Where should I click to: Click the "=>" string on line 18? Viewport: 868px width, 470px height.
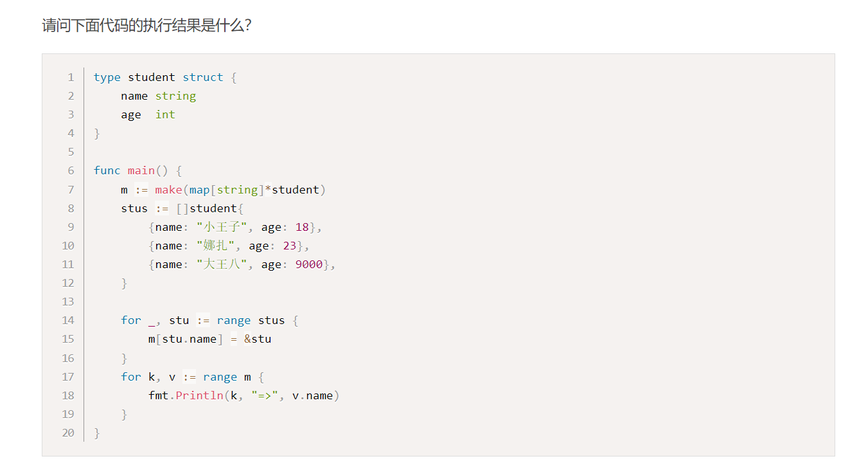[x=265, y=395]
